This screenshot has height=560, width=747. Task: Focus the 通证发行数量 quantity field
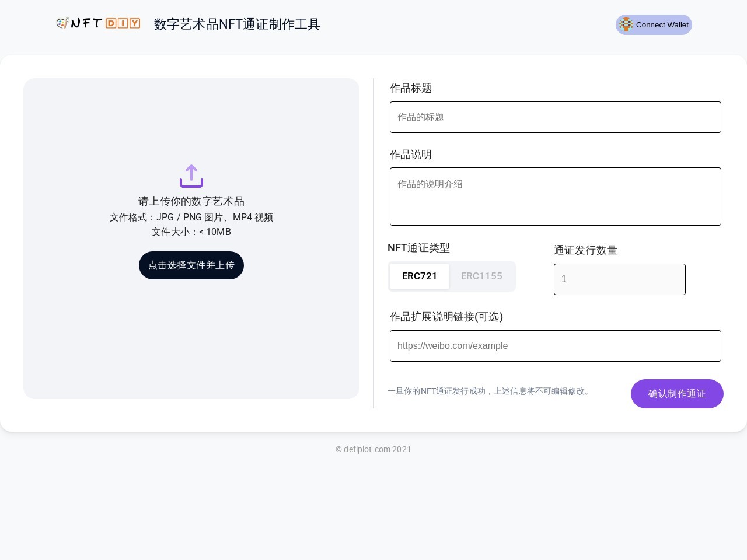[x=619, y=279]
